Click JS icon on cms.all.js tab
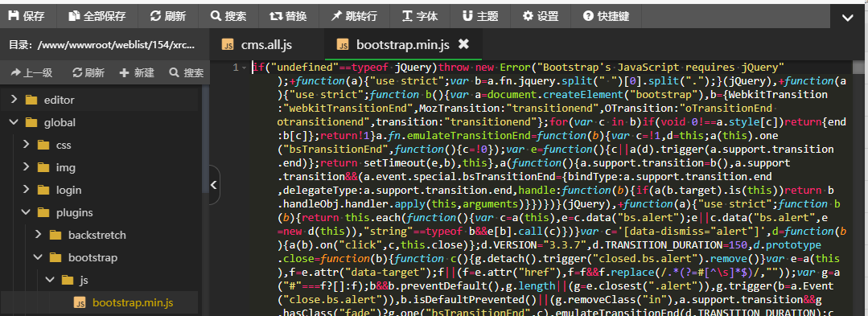Screen dimensions: 868x316 pyautogui.click(x=228, y=44)
